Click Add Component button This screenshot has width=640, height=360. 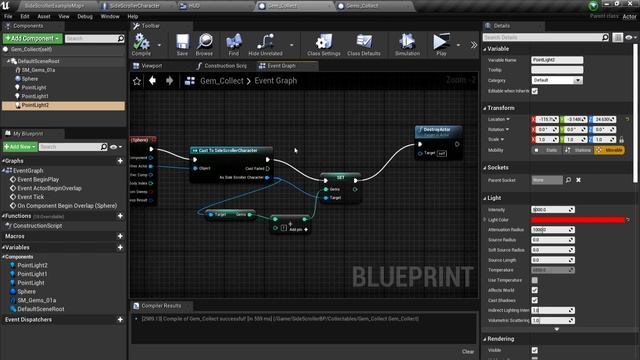[33, 38]
